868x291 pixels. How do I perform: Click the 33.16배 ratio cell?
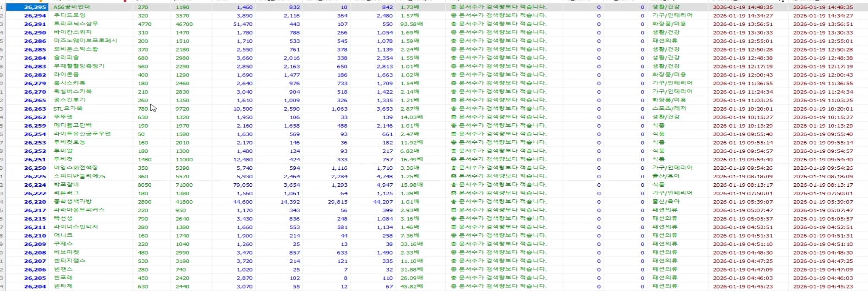412,244
